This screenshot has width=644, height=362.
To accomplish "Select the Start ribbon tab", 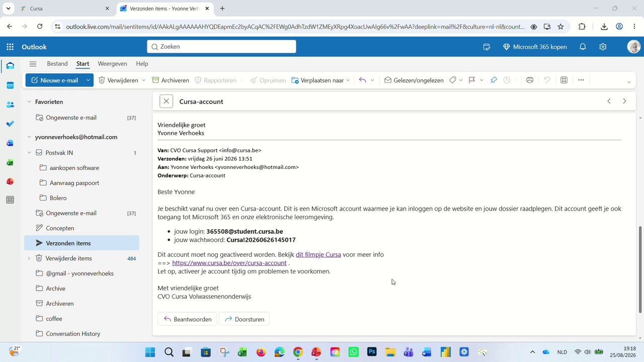I will point(83,64).
